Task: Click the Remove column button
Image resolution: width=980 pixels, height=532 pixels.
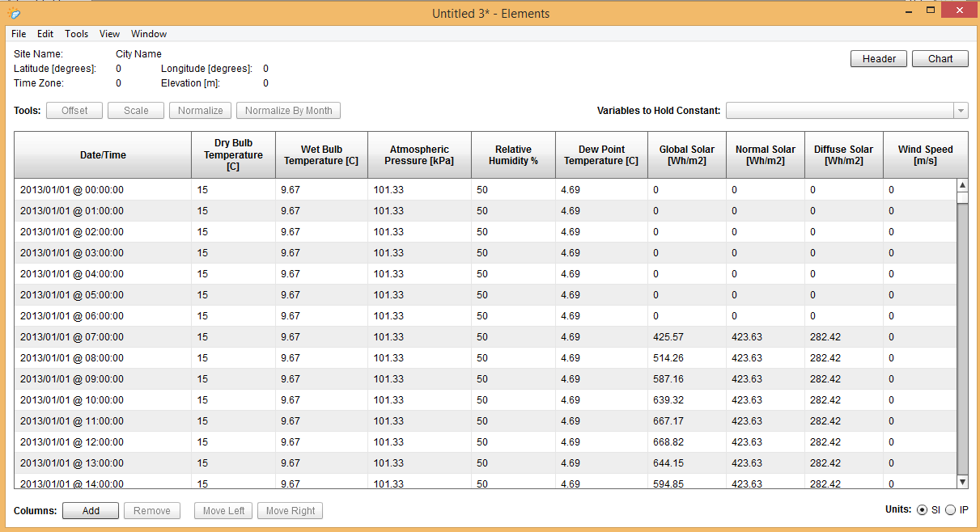Action: tap(152, 511)
